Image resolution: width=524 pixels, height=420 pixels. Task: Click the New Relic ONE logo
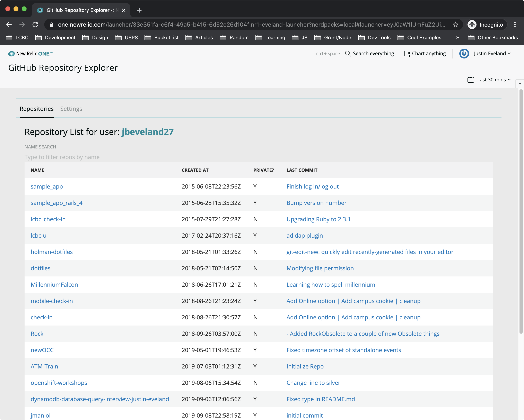point(30,54)
